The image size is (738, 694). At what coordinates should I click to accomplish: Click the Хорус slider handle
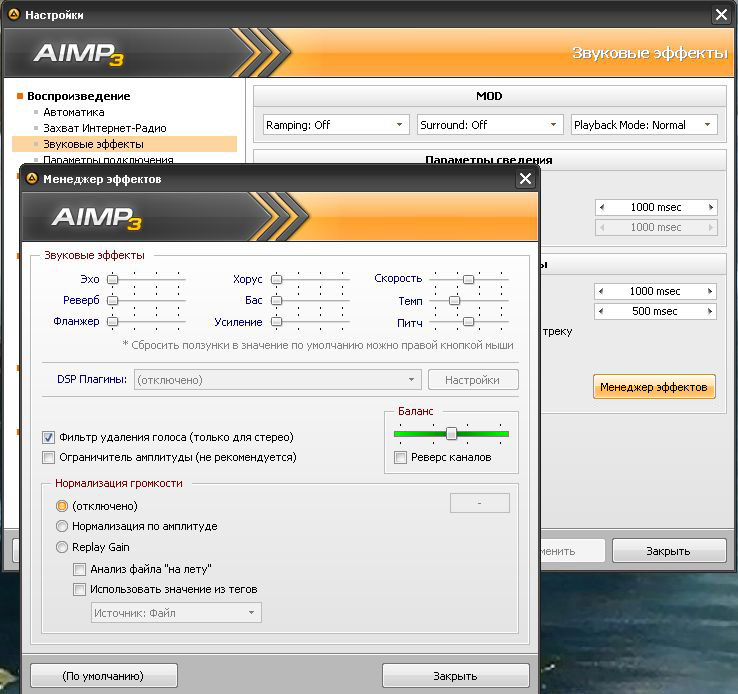(x=277, y=279)
